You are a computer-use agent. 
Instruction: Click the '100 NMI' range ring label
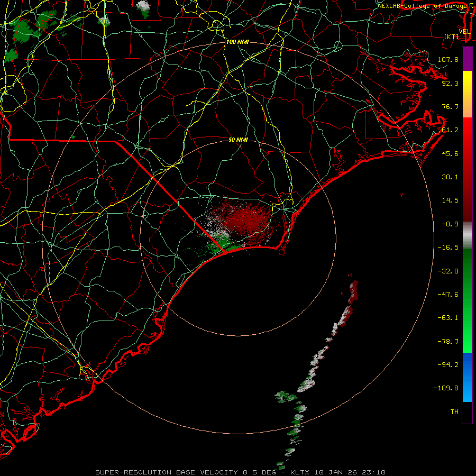237,42
